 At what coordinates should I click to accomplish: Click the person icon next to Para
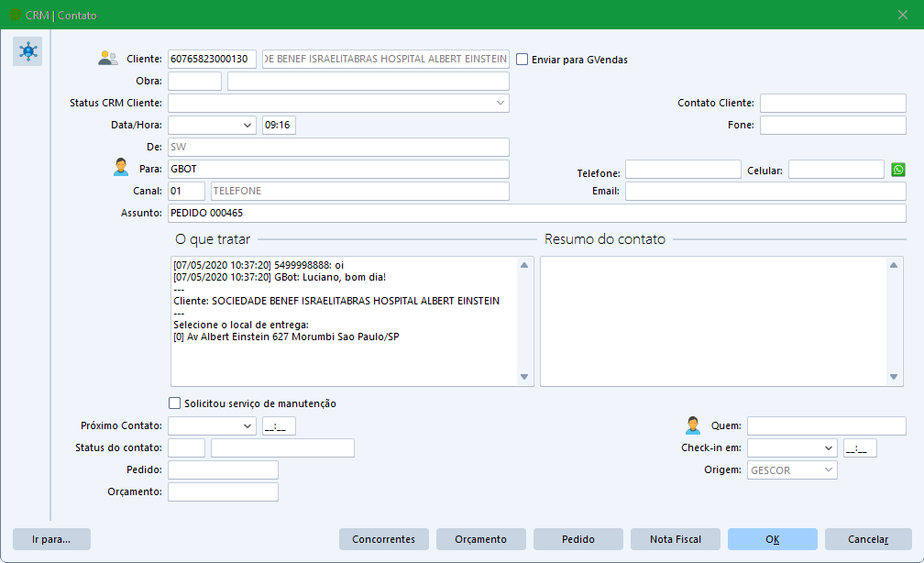click(x=121, y=168)
